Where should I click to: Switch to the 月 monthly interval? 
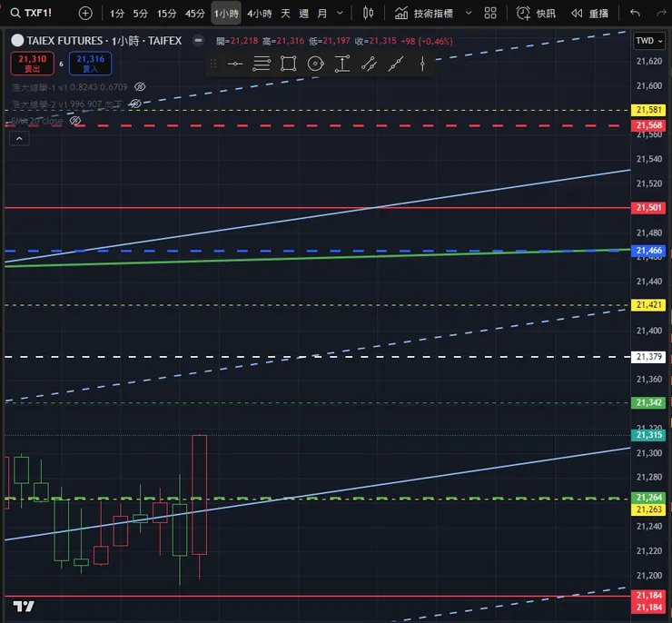(x=322, y=14)
